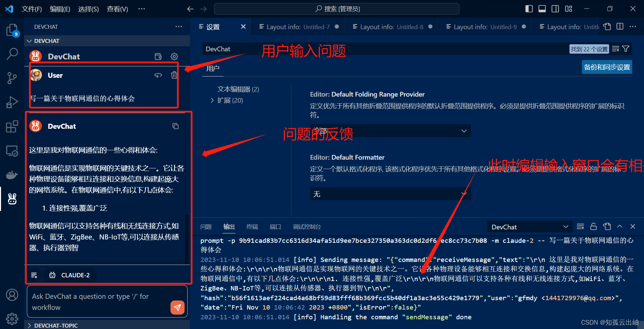The width and height of the screenshot is (644, 329).
Task: Close the 设置 editor tab
Action: tap(243, 26)
